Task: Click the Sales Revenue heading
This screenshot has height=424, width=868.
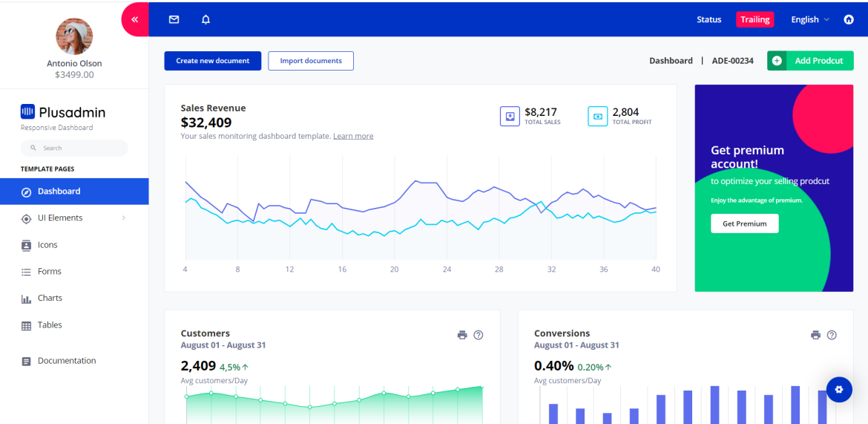Action: (213, 108)
